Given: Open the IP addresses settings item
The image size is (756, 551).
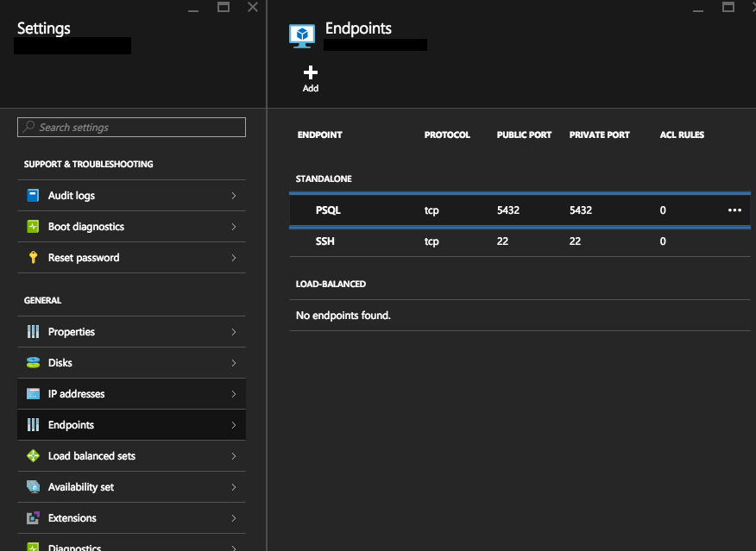Looking at the screenshot, I should point(77,394).
